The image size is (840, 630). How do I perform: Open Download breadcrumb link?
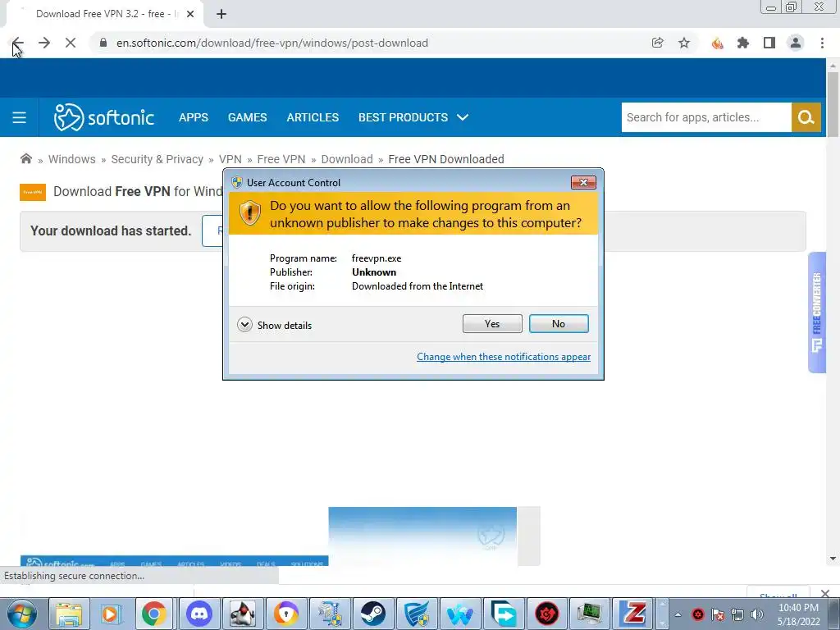point(347,159)
